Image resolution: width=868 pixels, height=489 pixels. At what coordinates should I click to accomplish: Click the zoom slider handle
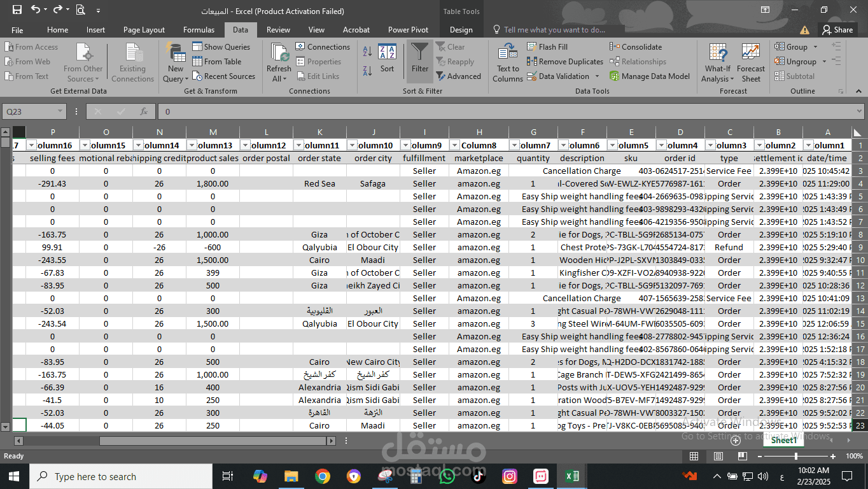click(795, 456)
